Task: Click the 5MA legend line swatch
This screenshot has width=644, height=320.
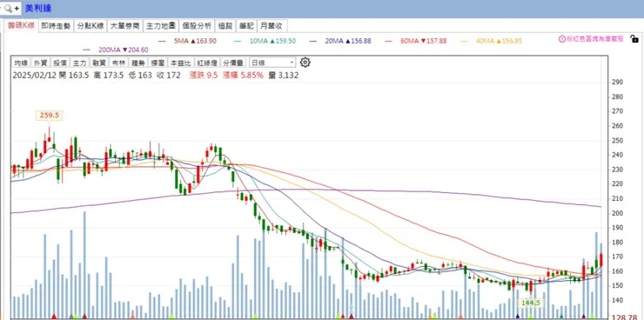Action: [x=161, y=41]
